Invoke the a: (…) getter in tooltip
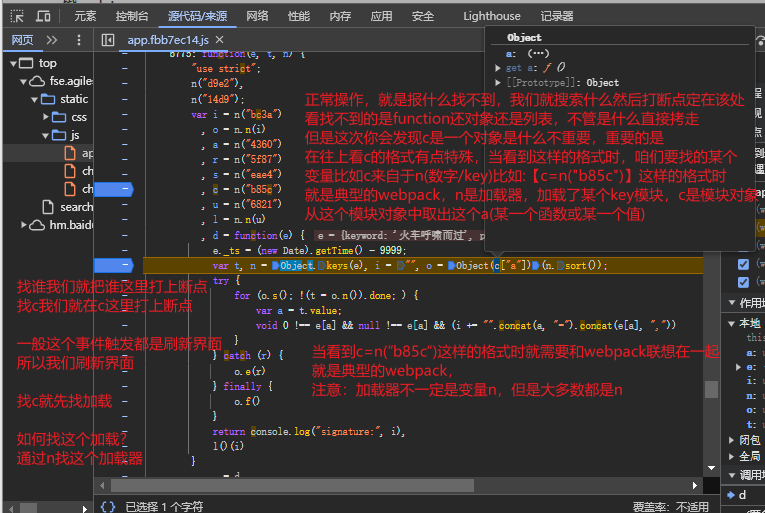This screenshot has width=765, height=513. coord(538,53)
